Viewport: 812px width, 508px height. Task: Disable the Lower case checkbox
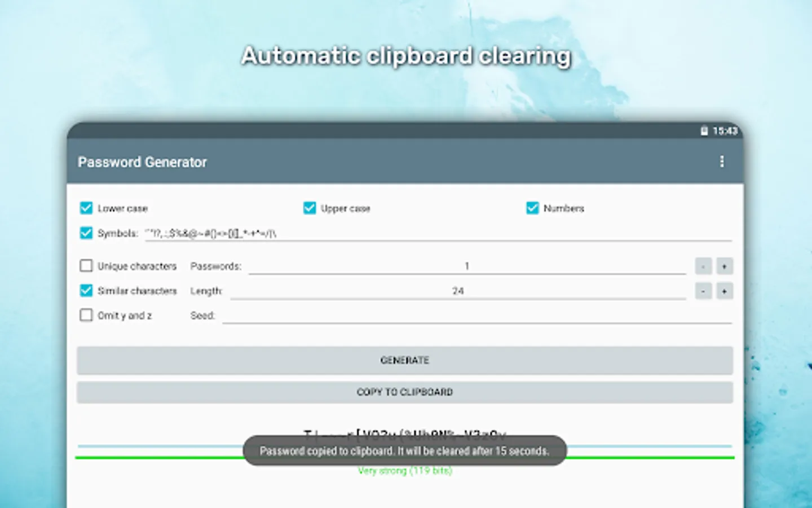[86, 208]
